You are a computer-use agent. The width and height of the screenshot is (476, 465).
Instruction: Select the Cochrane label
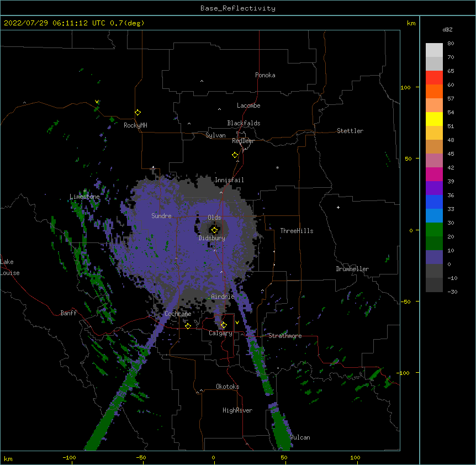click(178, 314)
